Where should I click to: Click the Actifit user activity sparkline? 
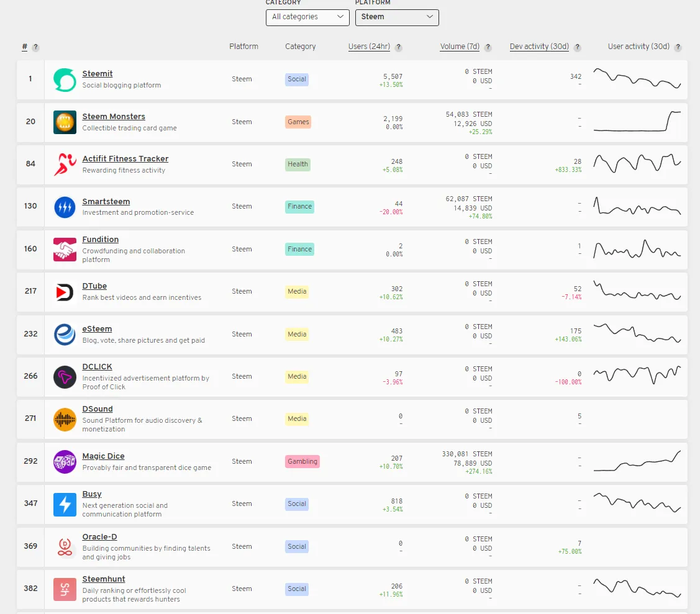637,163
